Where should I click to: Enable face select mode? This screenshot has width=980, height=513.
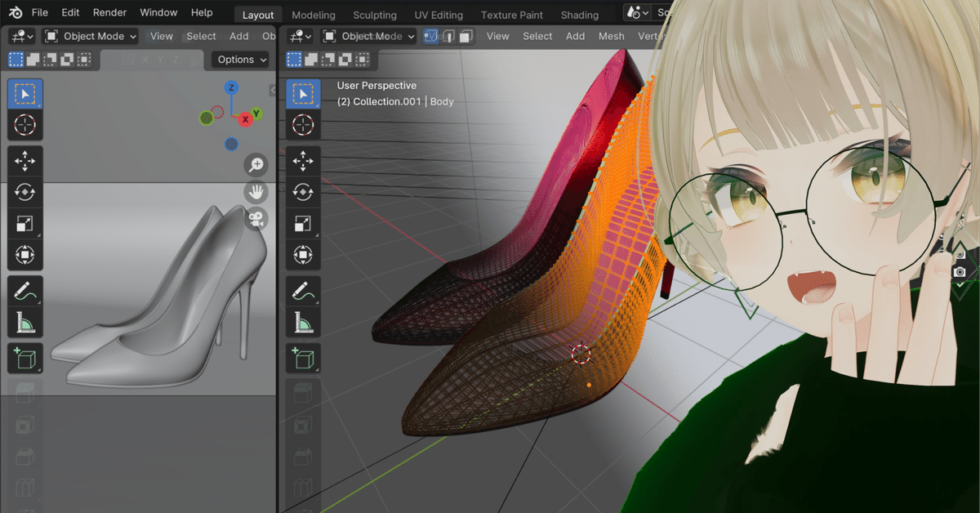465,36
